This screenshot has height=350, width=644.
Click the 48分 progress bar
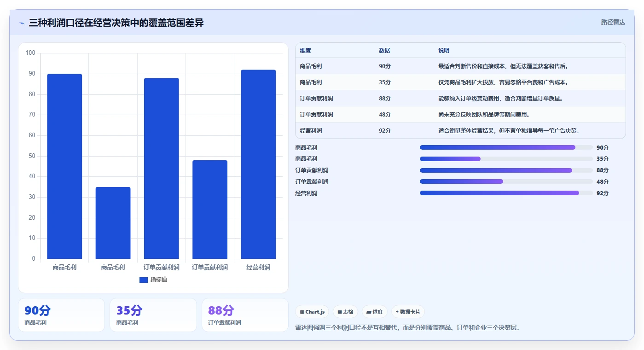(x=506, y=181)
